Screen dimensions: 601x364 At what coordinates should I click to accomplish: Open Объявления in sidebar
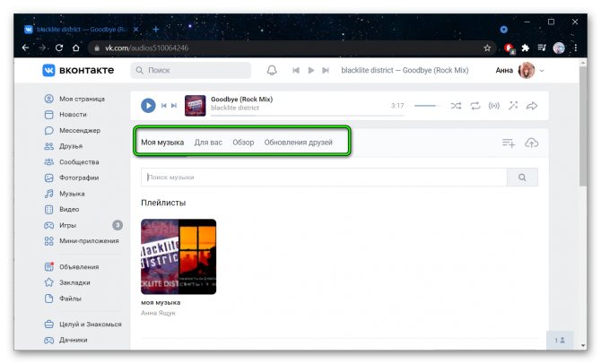(x=72, y=267)
